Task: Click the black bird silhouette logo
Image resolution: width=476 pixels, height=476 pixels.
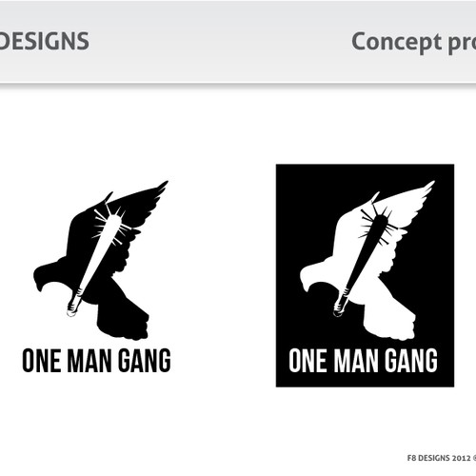Action: pyautogui.click(x=101, y=260)
